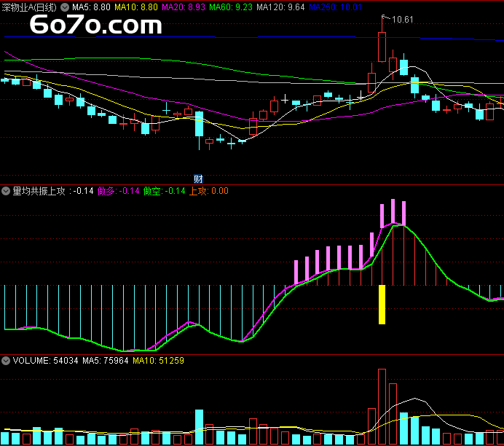Click the 量均共振上攻 indicator name
The width and height of the screenshot is (504, 446).
[x=39, y=191]
